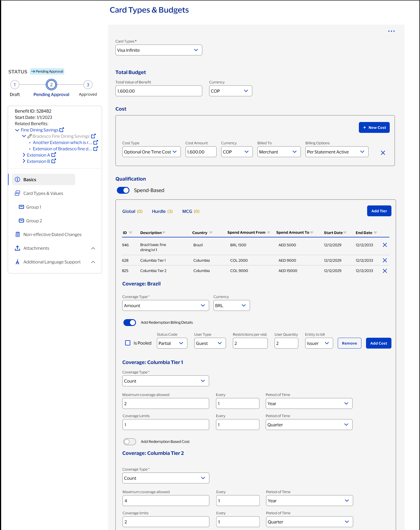Open the Billing Options dropdown
The width and height of the screenshot is (420, 530).
click(x=337, y=152)
